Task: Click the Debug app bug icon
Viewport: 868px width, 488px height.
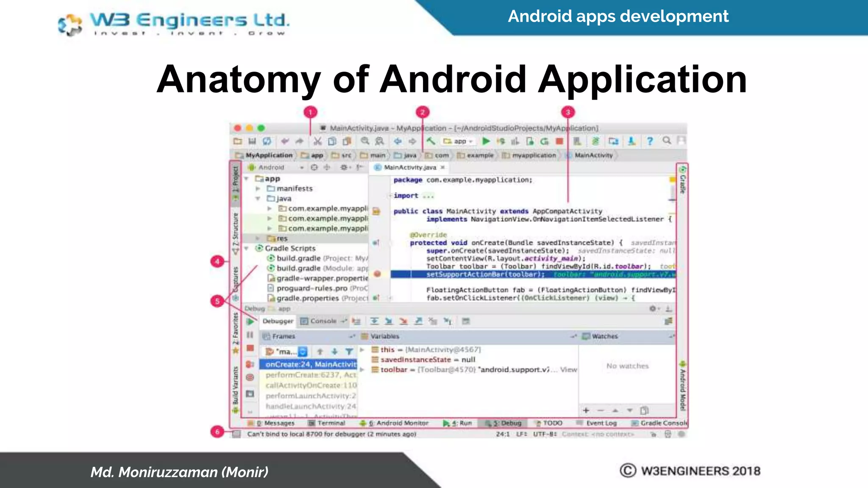Action: [501, 141]
